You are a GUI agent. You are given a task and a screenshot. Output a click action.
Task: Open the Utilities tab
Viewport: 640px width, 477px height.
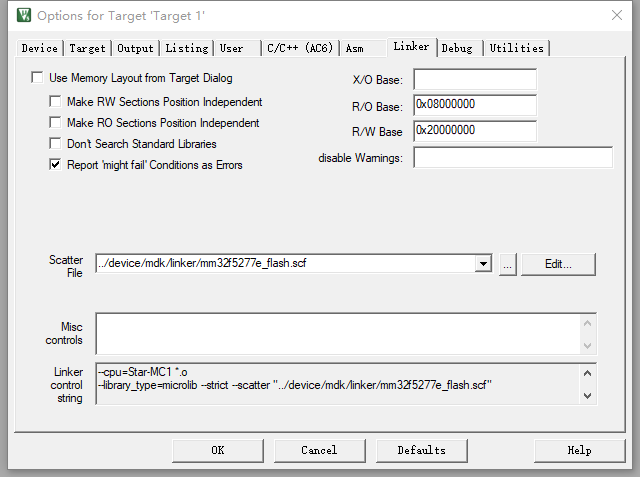[x=517, y=48]
